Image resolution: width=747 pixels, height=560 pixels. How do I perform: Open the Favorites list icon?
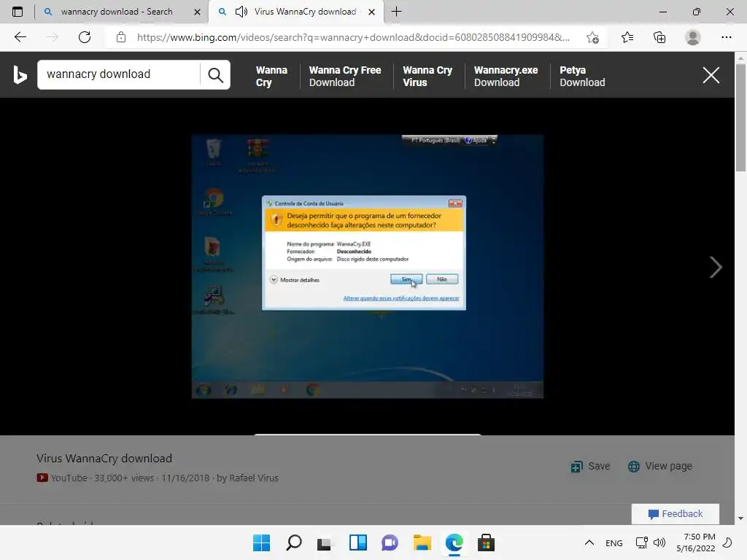coord(627,37)
